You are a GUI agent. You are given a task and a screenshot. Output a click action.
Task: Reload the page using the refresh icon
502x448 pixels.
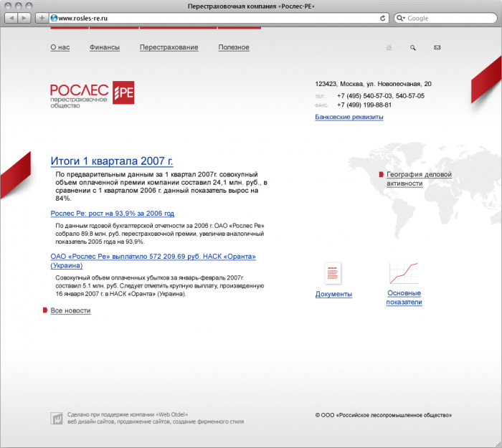[382, 18]
